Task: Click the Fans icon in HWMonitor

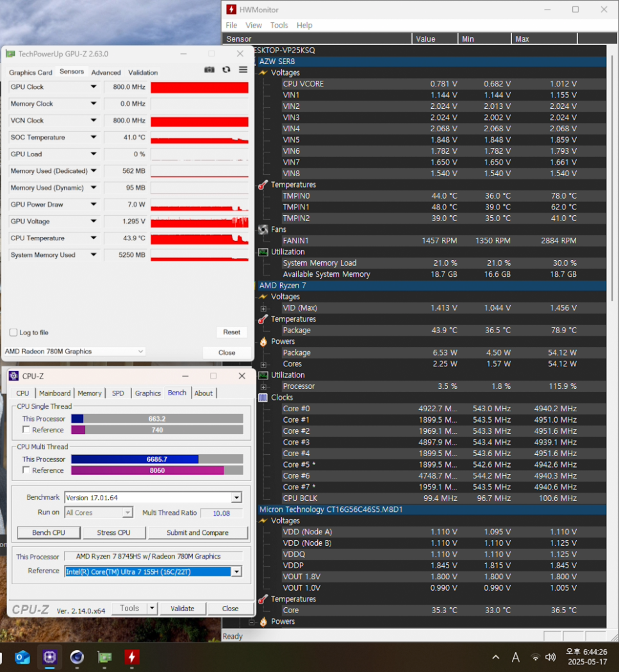Action: point(263,229)
